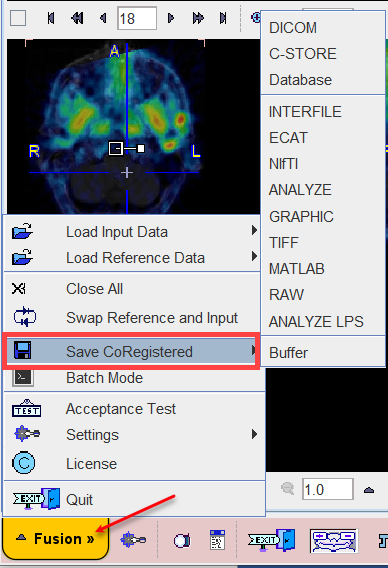Go to the first slice

(x=51, y=18)
